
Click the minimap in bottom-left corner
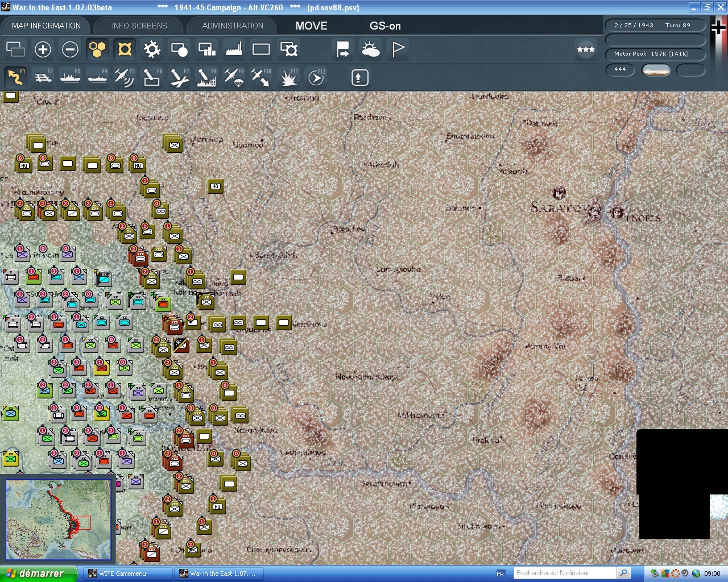(58, 519)
